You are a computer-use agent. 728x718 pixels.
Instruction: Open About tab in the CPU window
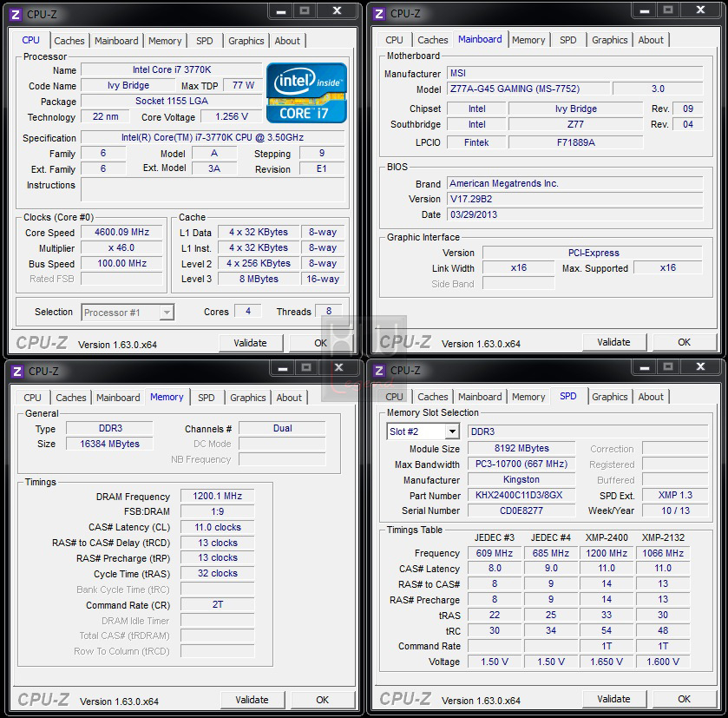(287, 41)
